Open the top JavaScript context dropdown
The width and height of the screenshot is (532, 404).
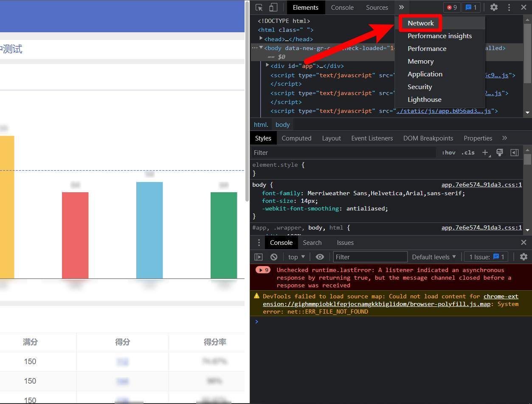pos(296,257)
